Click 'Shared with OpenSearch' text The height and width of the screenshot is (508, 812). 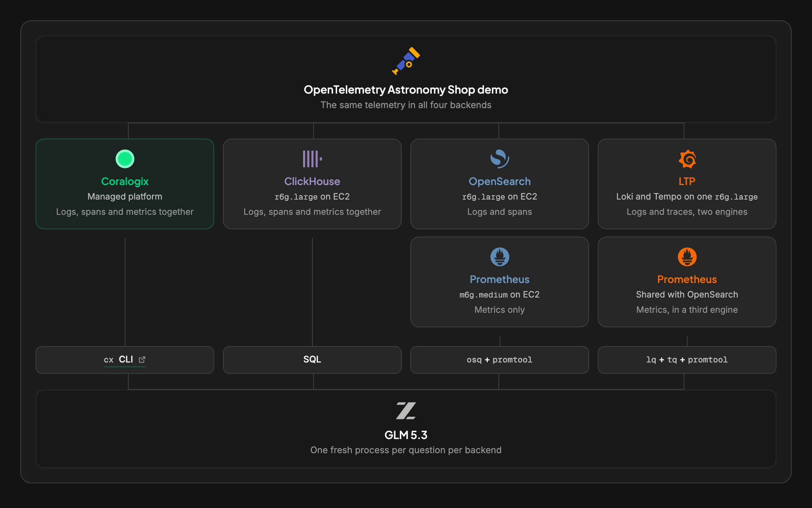coord(687,295)
